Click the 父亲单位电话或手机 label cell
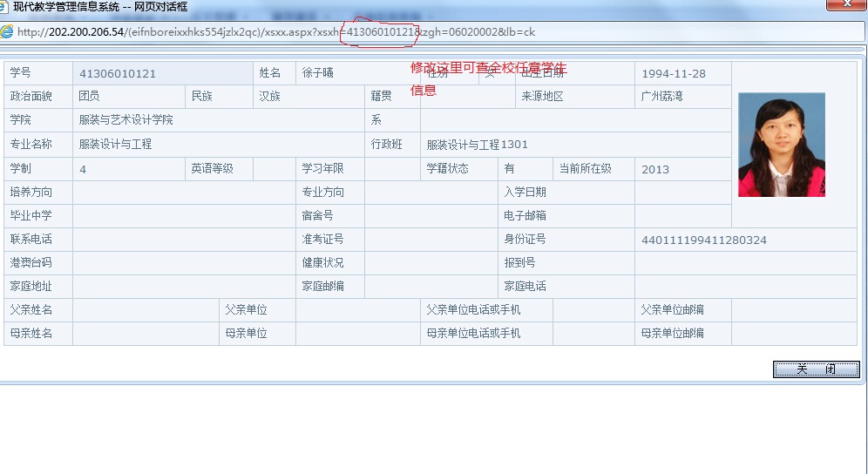The height and width of the screenshot is (474, 868). pos(487,310)
